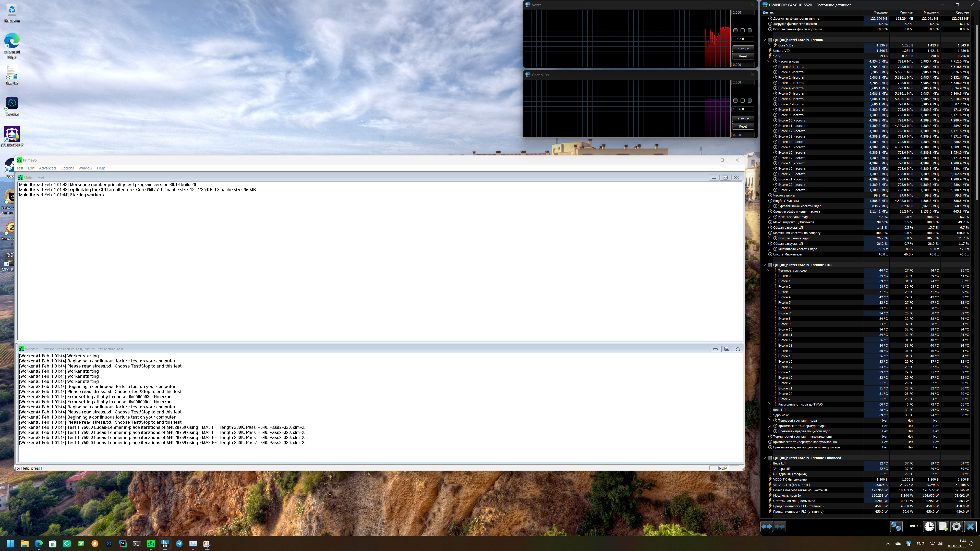Toggle first color box in Vcore graph

735,30
